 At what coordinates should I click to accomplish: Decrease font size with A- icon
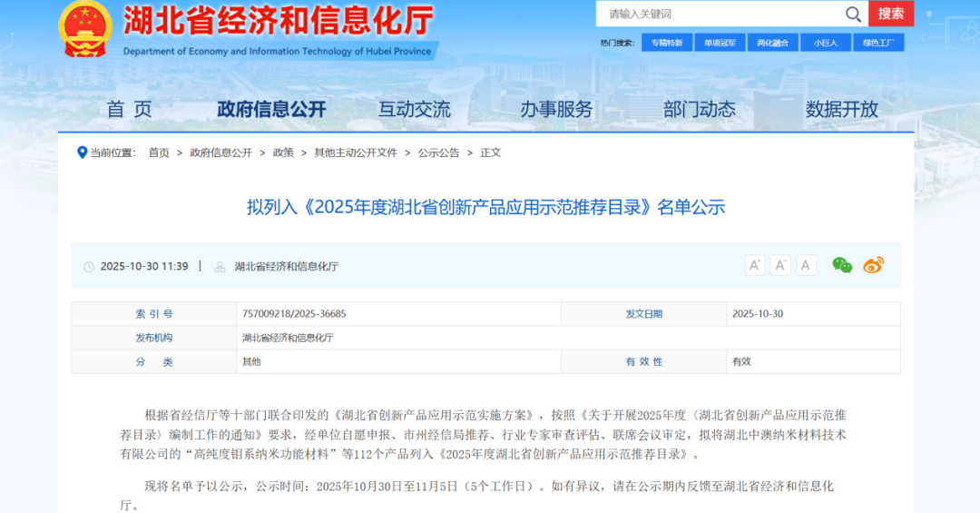pyautogui.click(x=780, y=265)
